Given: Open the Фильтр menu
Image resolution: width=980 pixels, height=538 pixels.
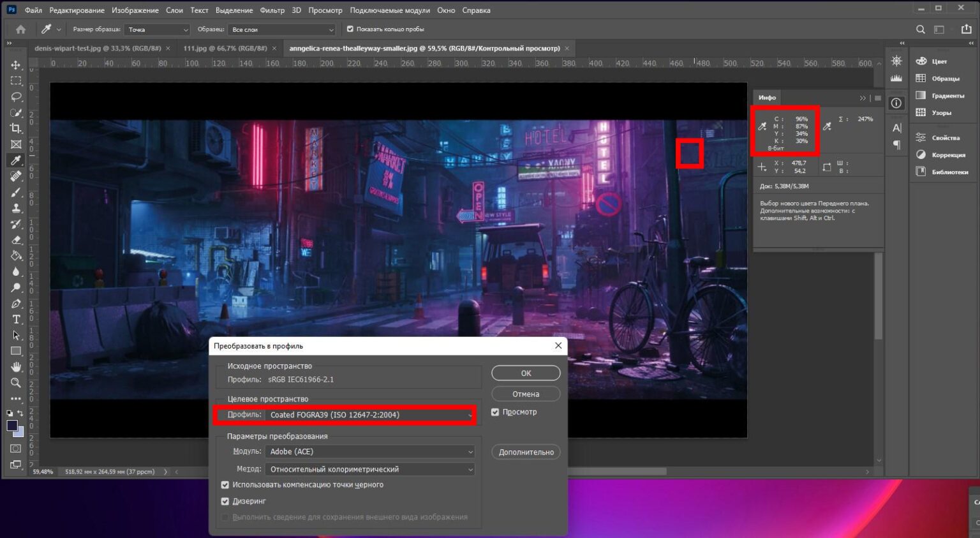Looking at the screenshot, I should [x=272, y=10].
